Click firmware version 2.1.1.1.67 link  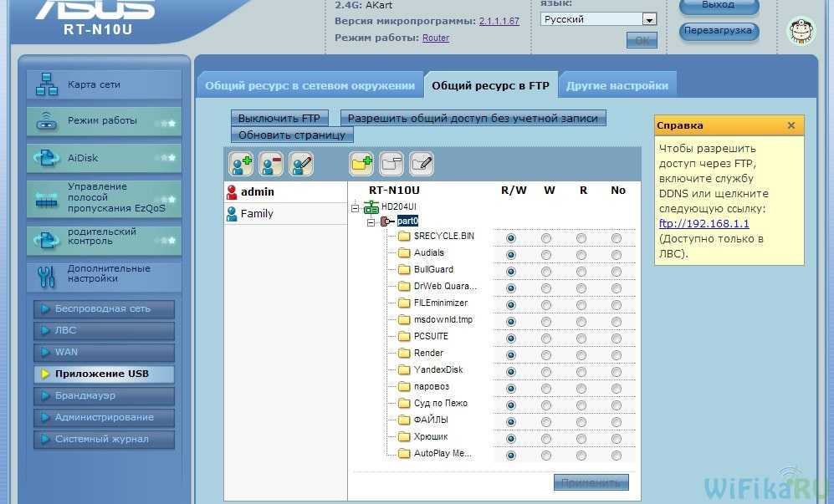pyautogui.click(x=499, y=21)
